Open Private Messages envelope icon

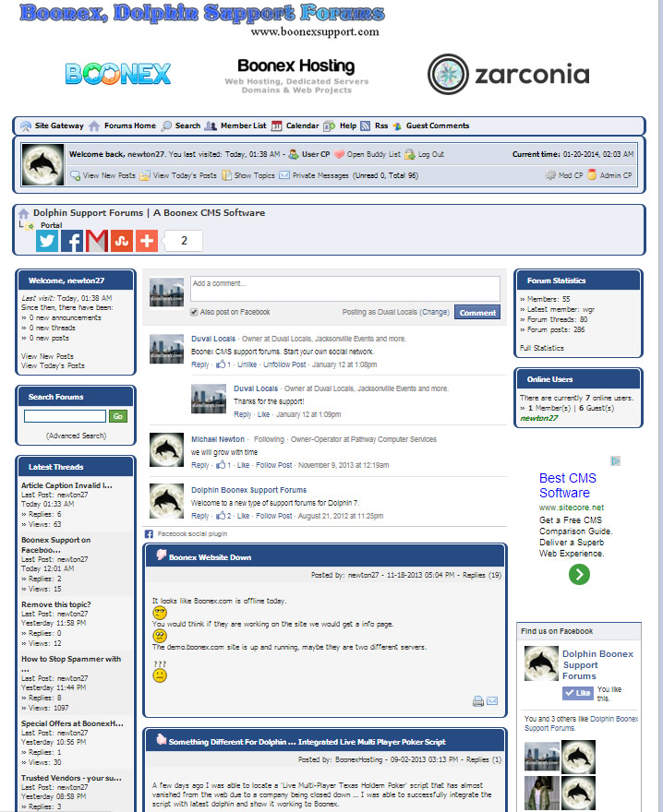pos(284,175)
